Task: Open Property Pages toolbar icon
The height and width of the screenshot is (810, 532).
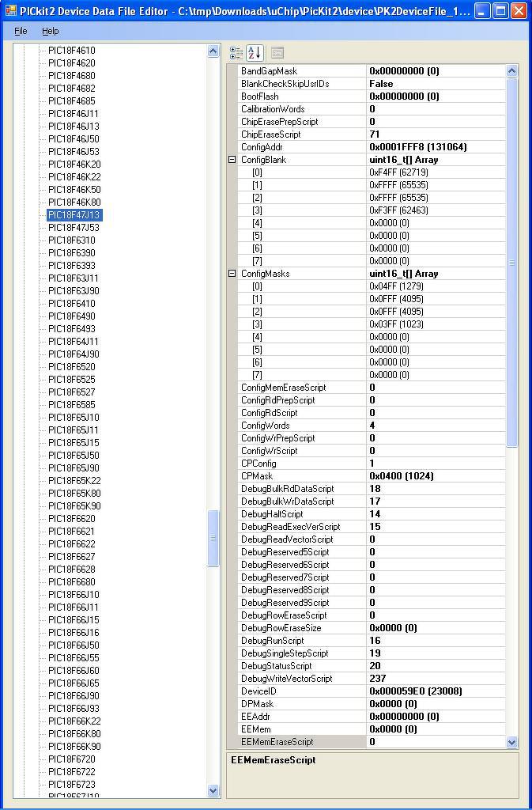Action: pyautogui.click(x=277, y=52)
